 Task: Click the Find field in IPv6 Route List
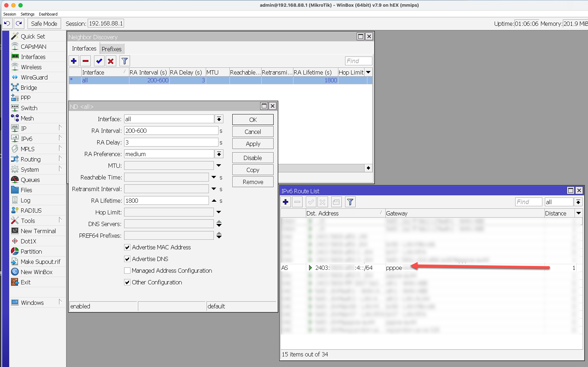(x=528, y=202)
